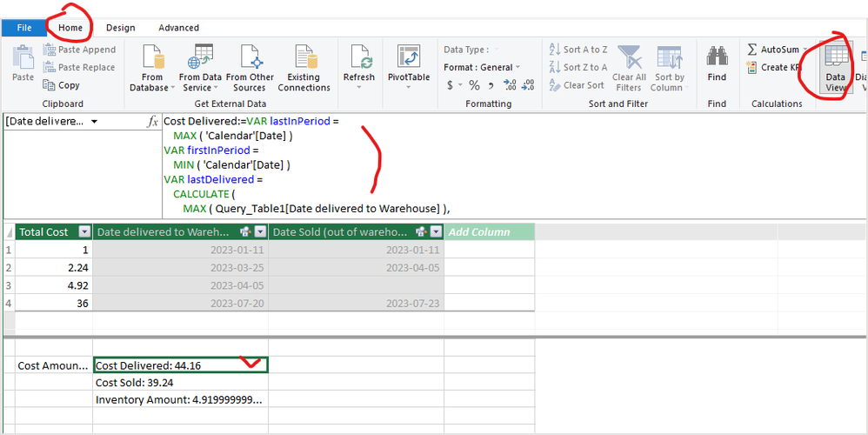Select Total Cost cell 36
Viewport: 868px width, 435px height.
tap(54, 304)
